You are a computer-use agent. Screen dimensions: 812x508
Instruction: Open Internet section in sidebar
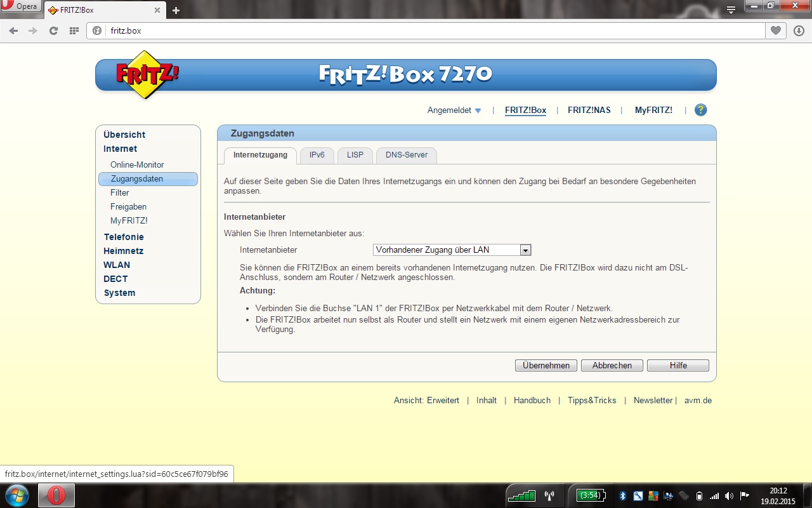coord(120,149)
